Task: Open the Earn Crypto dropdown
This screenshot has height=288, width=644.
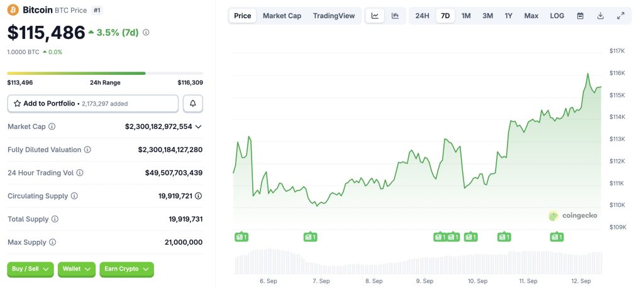Action: 126,269
